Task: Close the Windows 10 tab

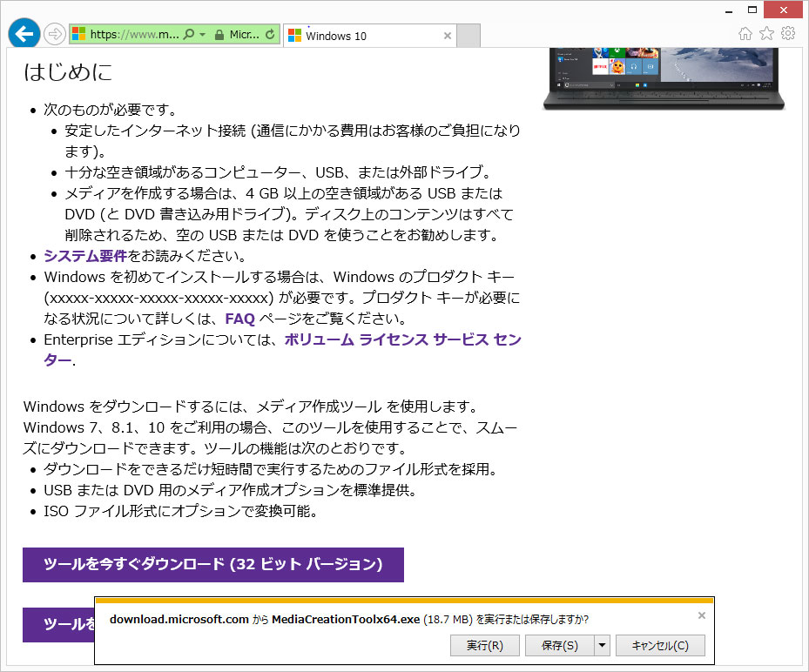Action: (x=448, y=36)
